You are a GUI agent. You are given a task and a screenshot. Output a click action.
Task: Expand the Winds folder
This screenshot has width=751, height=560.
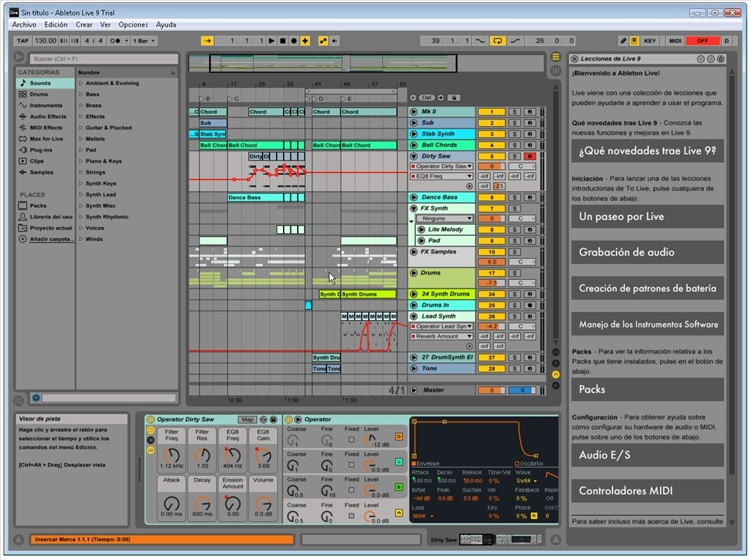(x=81, y=239)
